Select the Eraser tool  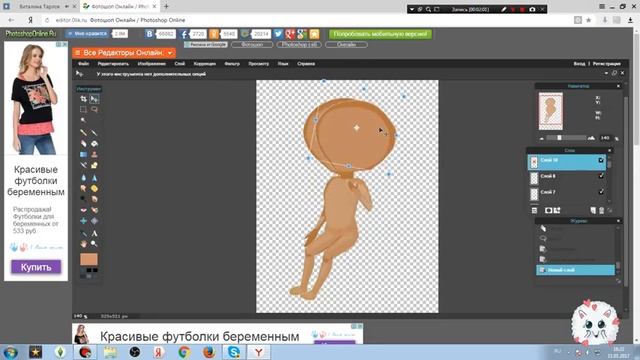pos(83,144)
